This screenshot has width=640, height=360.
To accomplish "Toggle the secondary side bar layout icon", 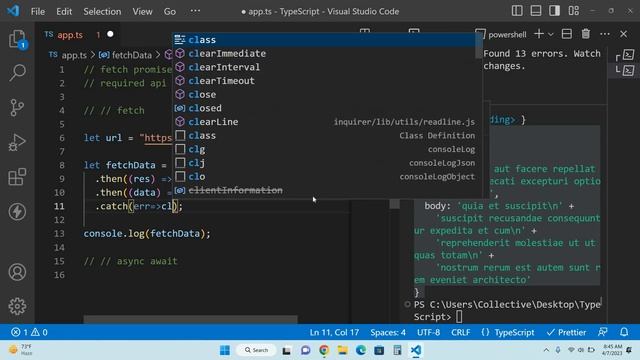I will pos(554,11).
